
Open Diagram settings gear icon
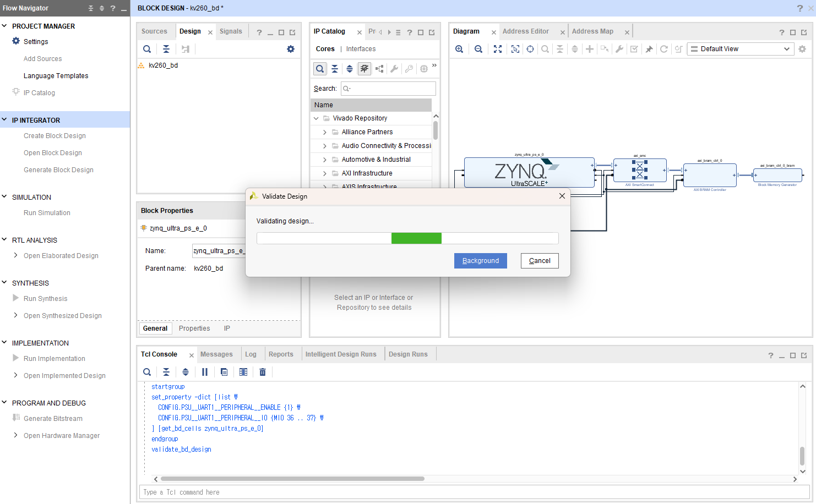point(802,49)
